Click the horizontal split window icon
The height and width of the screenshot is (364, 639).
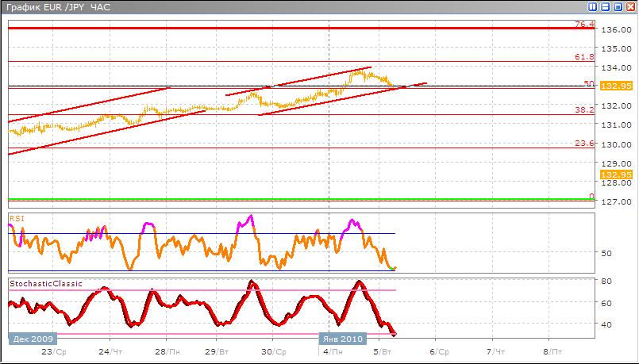[605, 6]
